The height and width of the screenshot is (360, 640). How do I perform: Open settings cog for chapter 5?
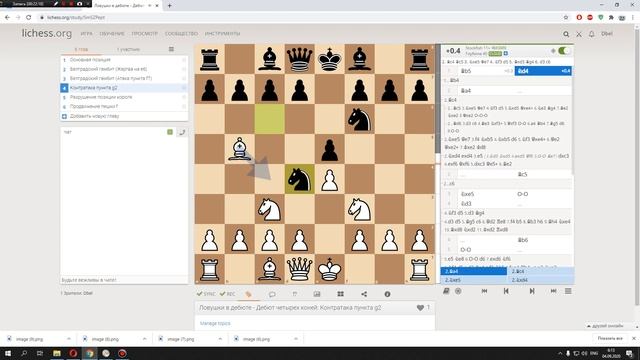pyautogui.click(x=184, y=97)
